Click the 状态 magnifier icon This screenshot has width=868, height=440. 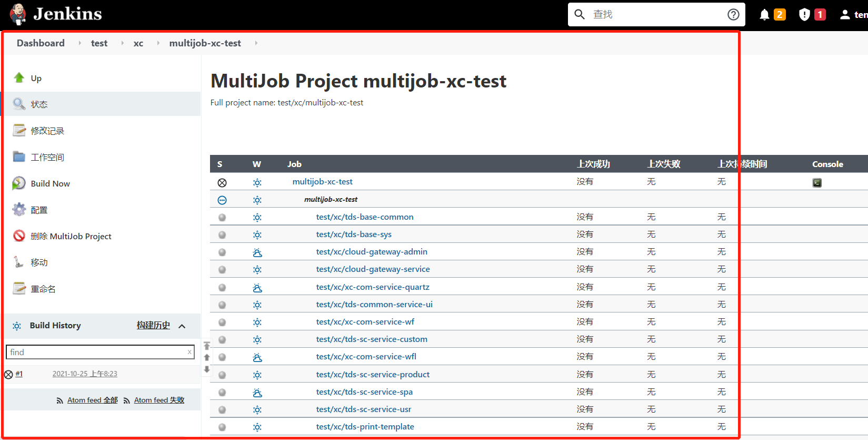pyautogui.click(x=19, y=104)
